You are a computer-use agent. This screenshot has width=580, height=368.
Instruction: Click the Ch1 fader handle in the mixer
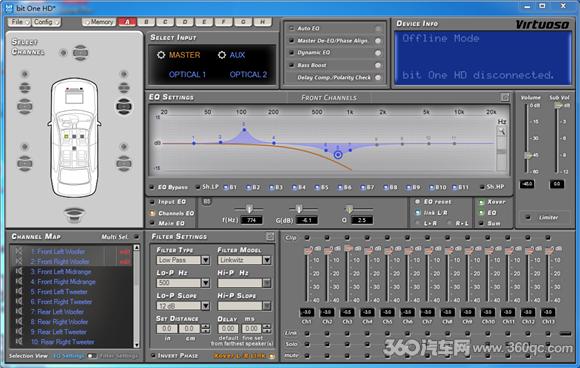tap(307, 251)
